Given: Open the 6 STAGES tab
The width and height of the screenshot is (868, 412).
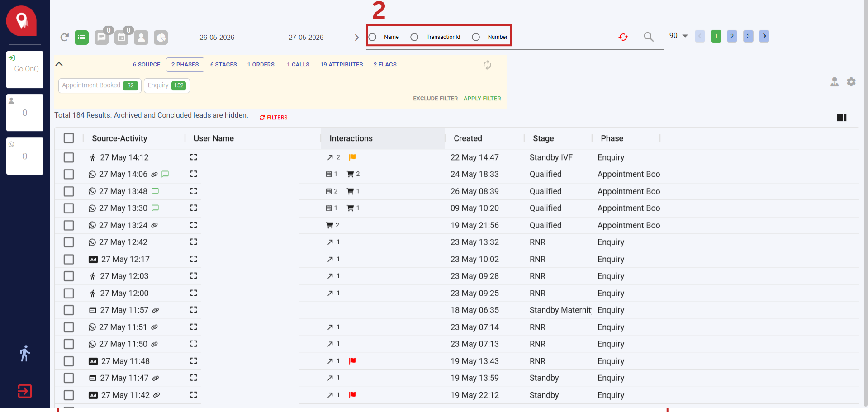Looking at the screenshot, I should [223, 65].
